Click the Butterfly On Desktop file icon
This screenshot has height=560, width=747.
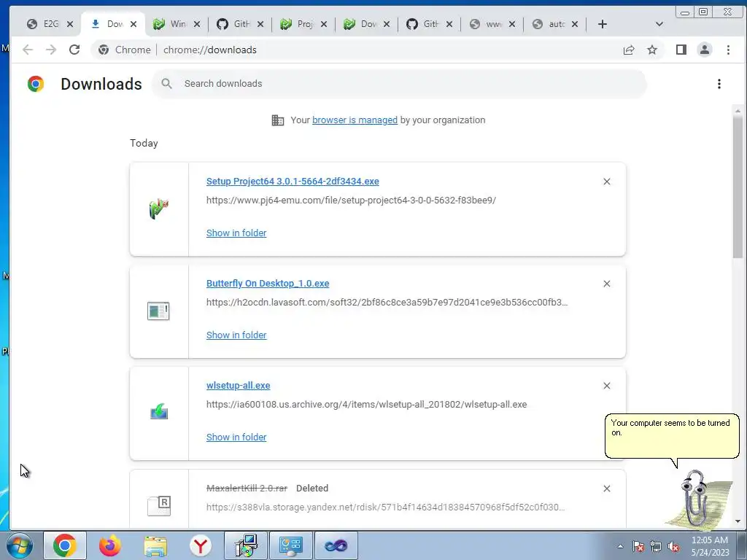[158, 311]
